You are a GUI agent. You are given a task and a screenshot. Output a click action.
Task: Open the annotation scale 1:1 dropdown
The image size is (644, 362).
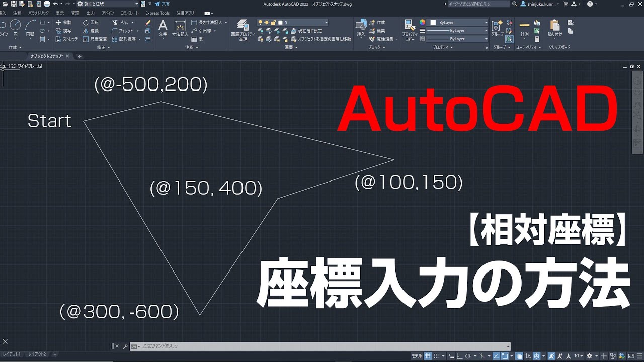point(580,355)
